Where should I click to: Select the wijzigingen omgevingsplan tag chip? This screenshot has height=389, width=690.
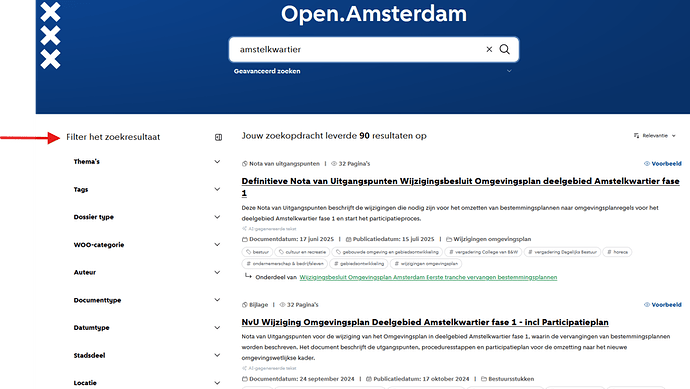[426, 264]
